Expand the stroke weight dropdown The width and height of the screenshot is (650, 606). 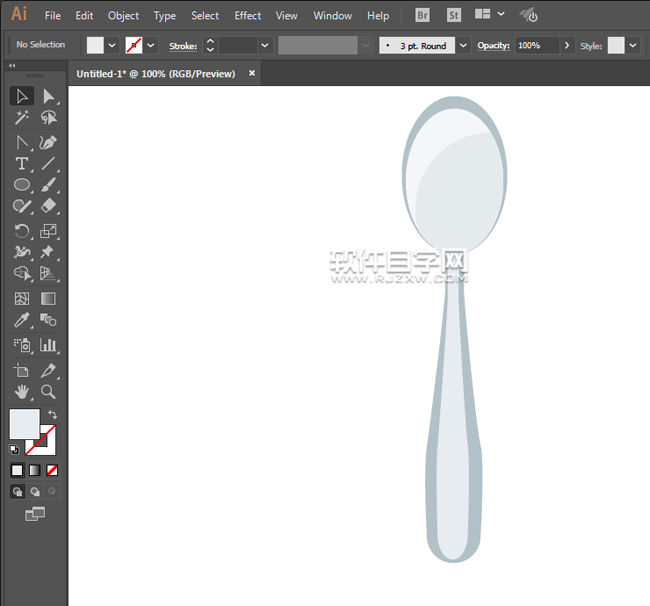pos(265,45)
